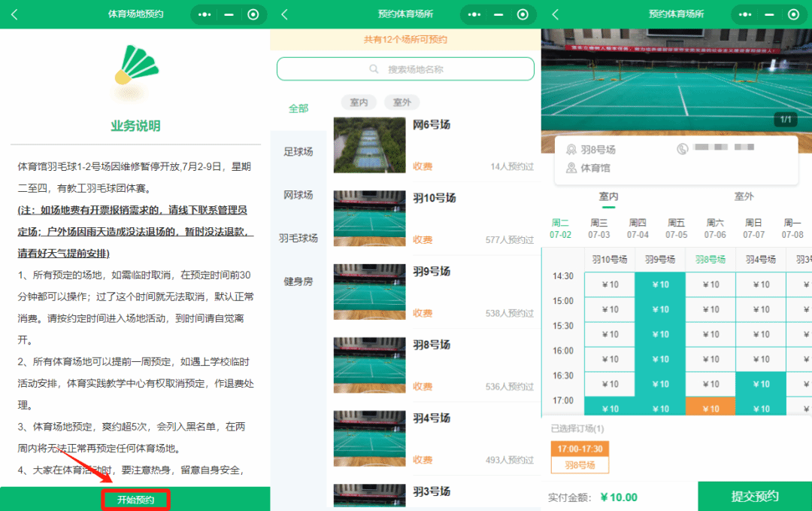Image resolution: width=812 pixels, height=511 pixels.
Task: Go back from 体育场地预约 screen
Action: (x=14, y=14)
